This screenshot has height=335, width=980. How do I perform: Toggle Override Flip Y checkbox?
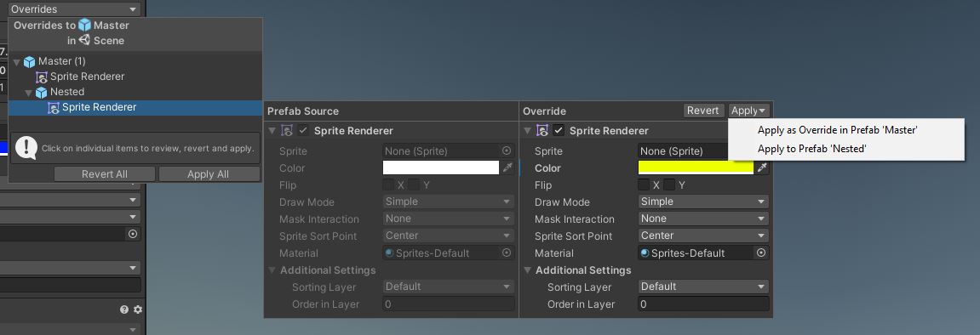pyautogui.click(x=669, y=185)
